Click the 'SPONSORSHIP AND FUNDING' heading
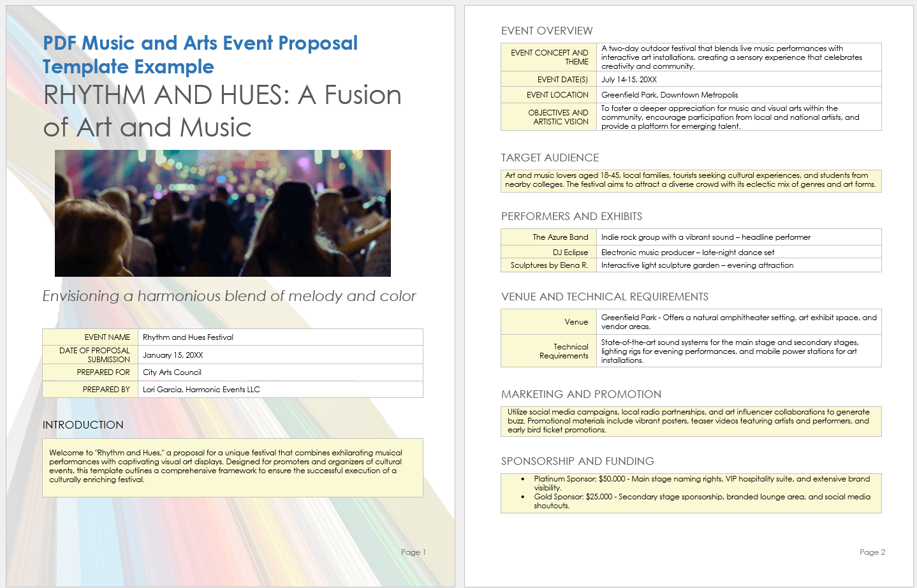This screenshot has width=917, height=588. pos(577,461)
